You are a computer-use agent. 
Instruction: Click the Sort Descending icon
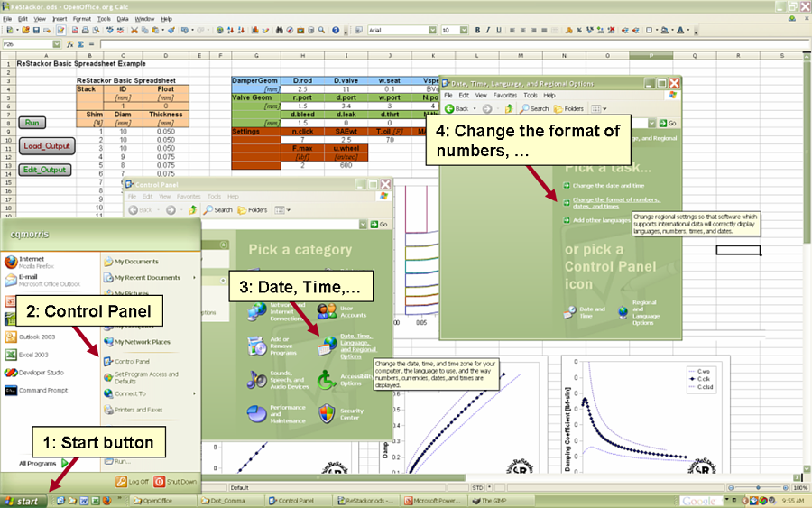pyautogui.click(x=241, y=30)
